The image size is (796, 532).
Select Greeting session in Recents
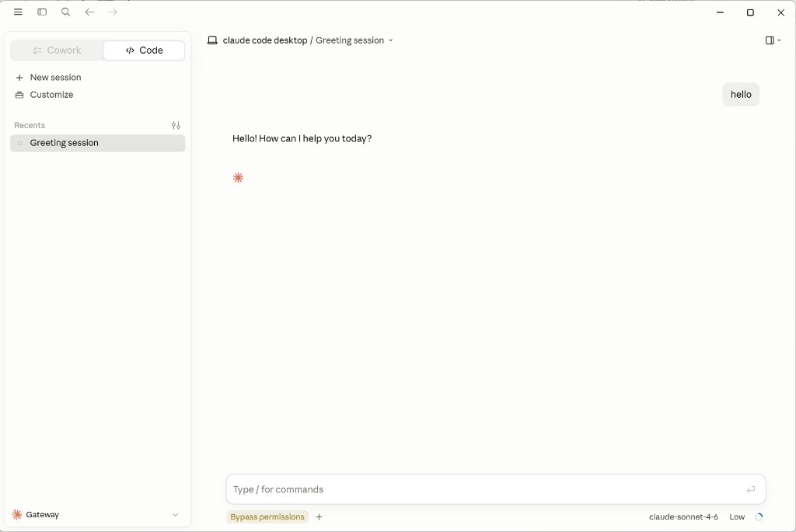[97, 143]
